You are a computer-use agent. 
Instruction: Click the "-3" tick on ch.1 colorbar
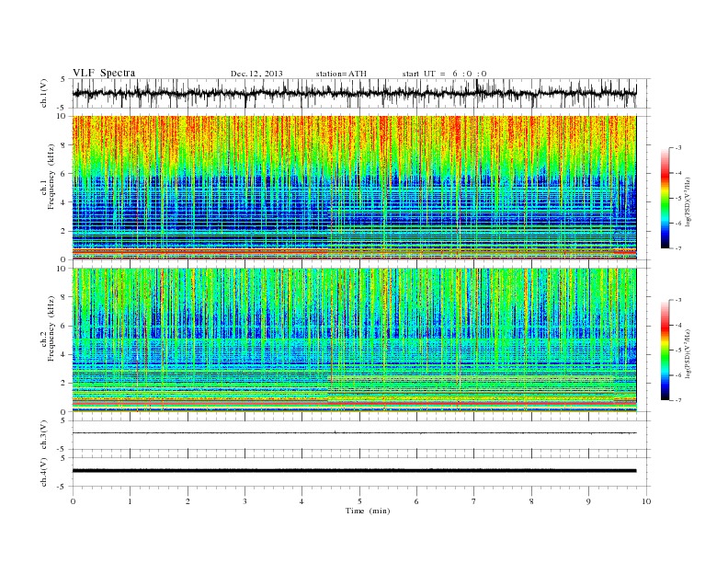(x=677, y=148)
